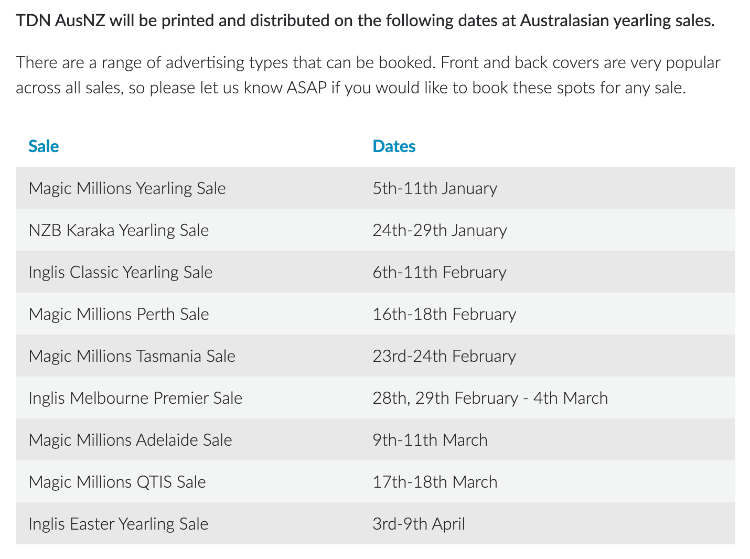Click the "16th-18th February" date cell

coord(444,314)
